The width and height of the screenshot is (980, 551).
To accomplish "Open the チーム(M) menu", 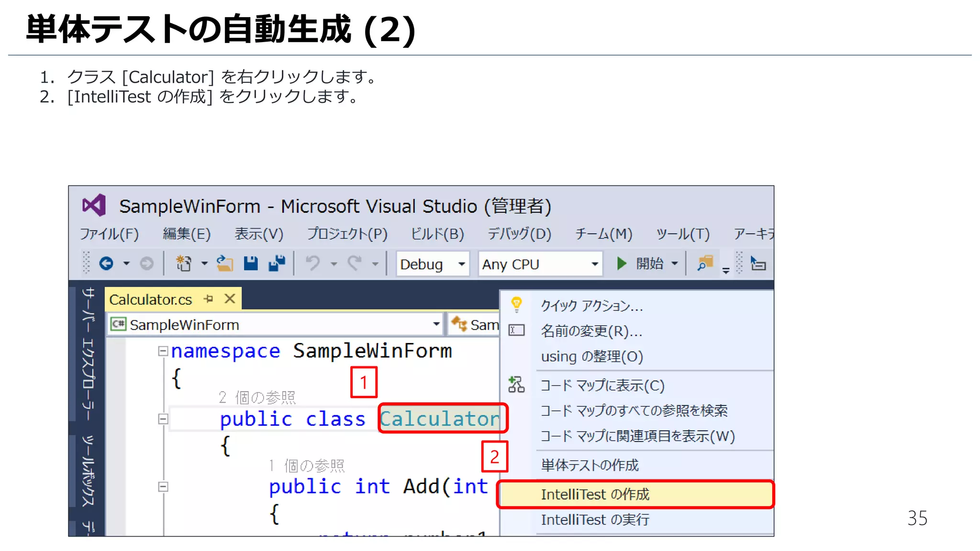I will [603, 234].
